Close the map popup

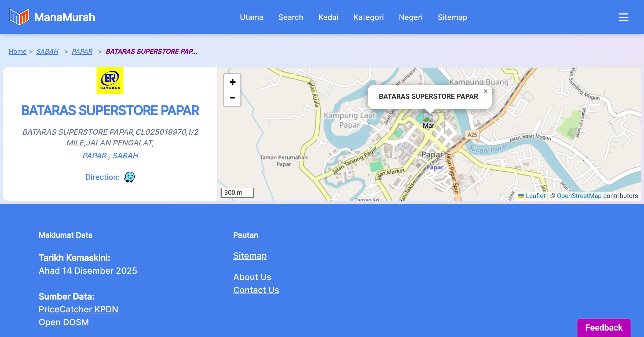pyautogui.click(x=485, y=91)
